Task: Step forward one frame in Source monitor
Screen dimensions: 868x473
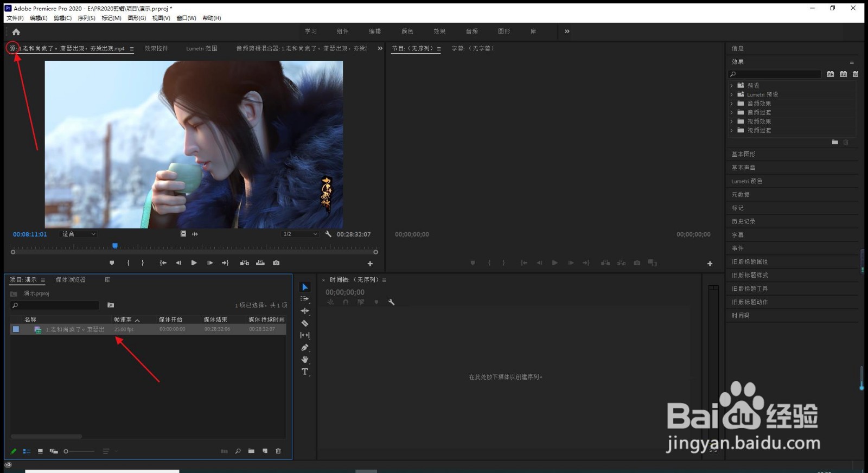Action: coord(210,263)
